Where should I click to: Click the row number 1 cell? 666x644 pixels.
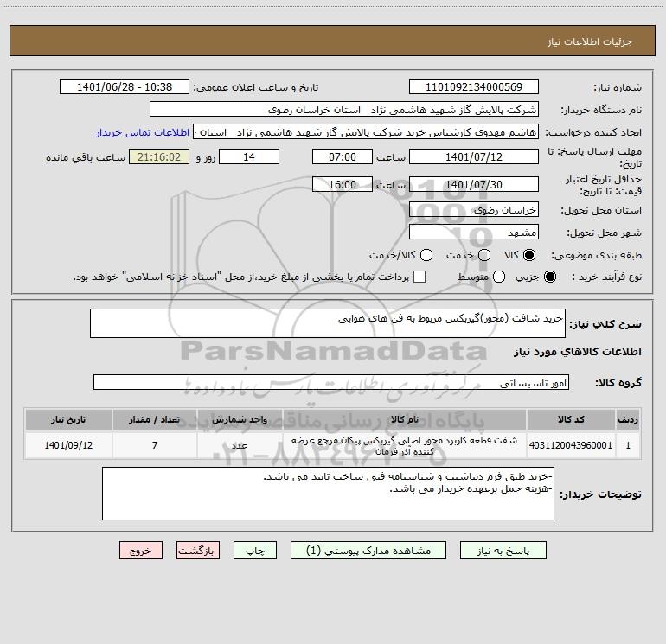click(x=628, y=445)
